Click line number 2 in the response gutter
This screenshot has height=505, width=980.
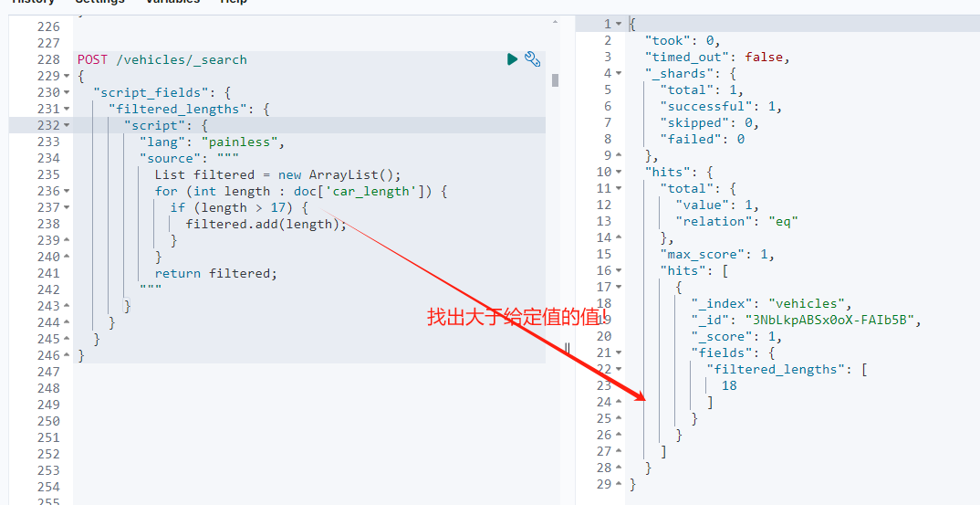pyautogui.click(x=608, y=41)
